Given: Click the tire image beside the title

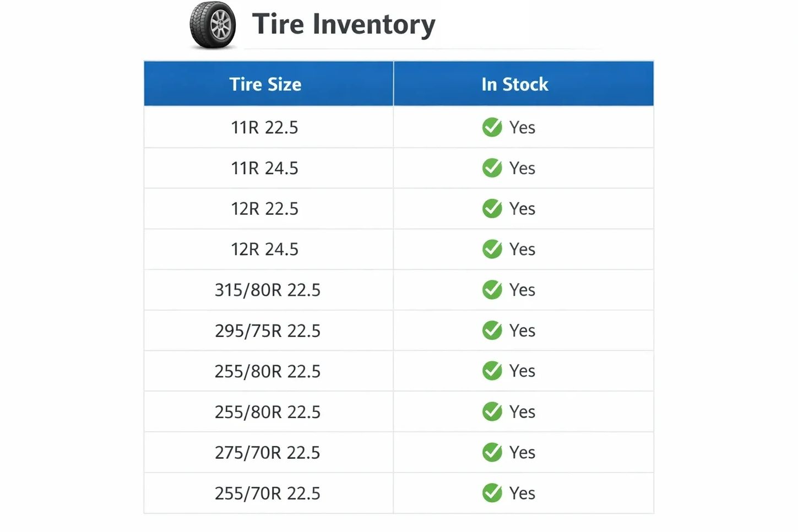Looking at the screenshot, I should (x=213, y=25).
